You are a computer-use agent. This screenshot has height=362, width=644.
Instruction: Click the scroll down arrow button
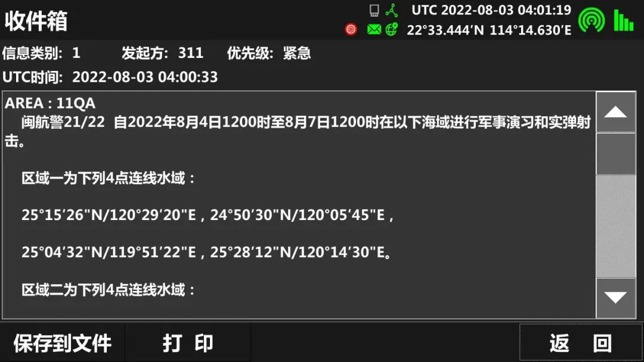point(615,298)
